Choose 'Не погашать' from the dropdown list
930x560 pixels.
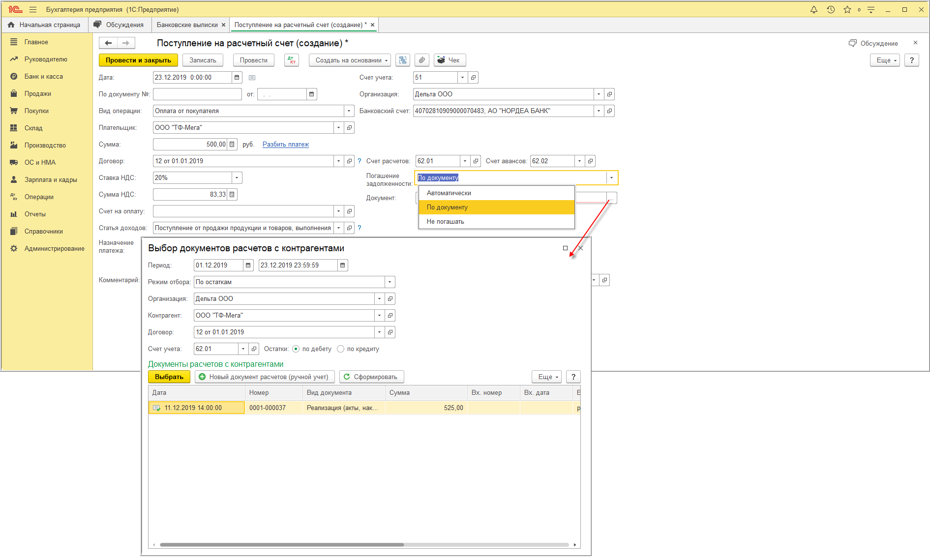[x=446, y=221]
